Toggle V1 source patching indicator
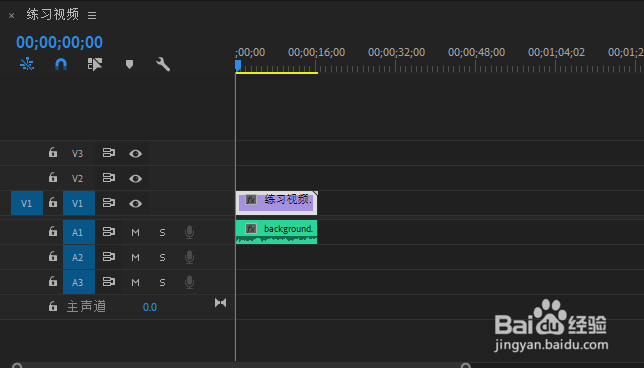The width and height of the screenshot is (644, 368). pos(27,203)
